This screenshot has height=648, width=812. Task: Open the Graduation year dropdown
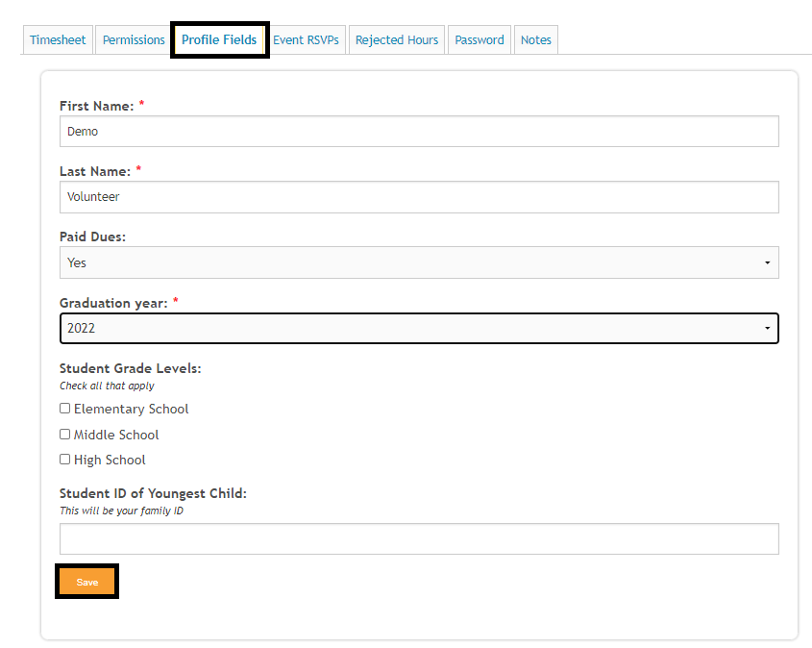(419, 329)
